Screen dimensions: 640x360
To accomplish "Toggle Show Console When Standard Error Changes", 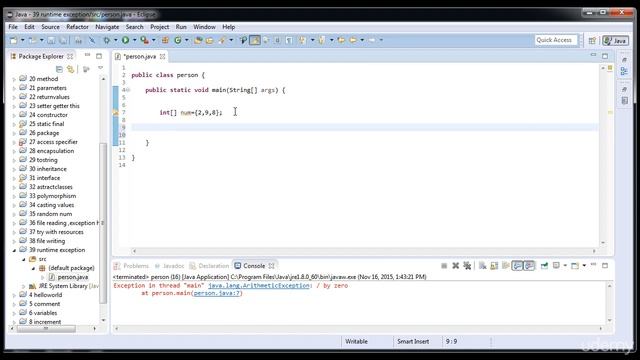I will (529, 266).
